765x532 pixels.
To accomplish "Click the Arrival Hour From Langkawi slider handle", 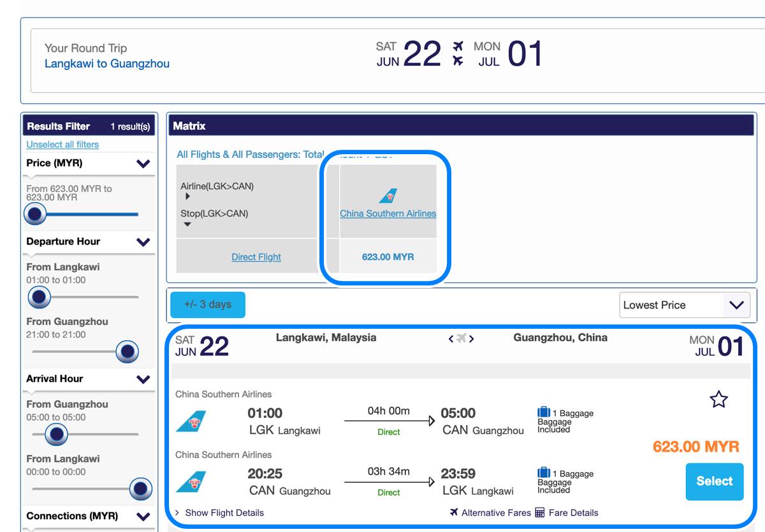I will click(x=140, y=489).
